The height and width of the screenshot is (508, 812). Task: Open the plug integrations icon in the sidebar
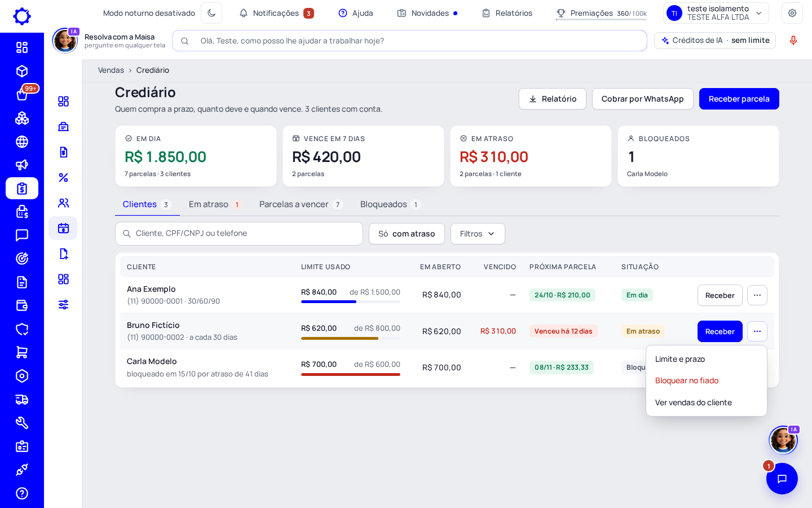(22, 470)
